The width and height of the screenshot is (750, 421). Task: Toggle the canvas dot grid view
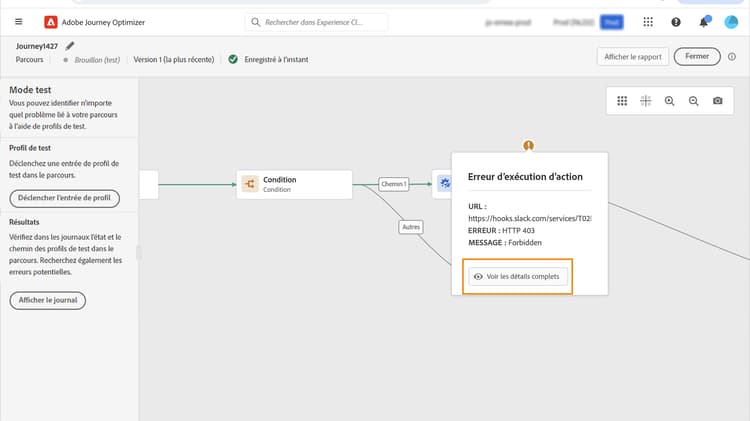click(x=622, y=101)
